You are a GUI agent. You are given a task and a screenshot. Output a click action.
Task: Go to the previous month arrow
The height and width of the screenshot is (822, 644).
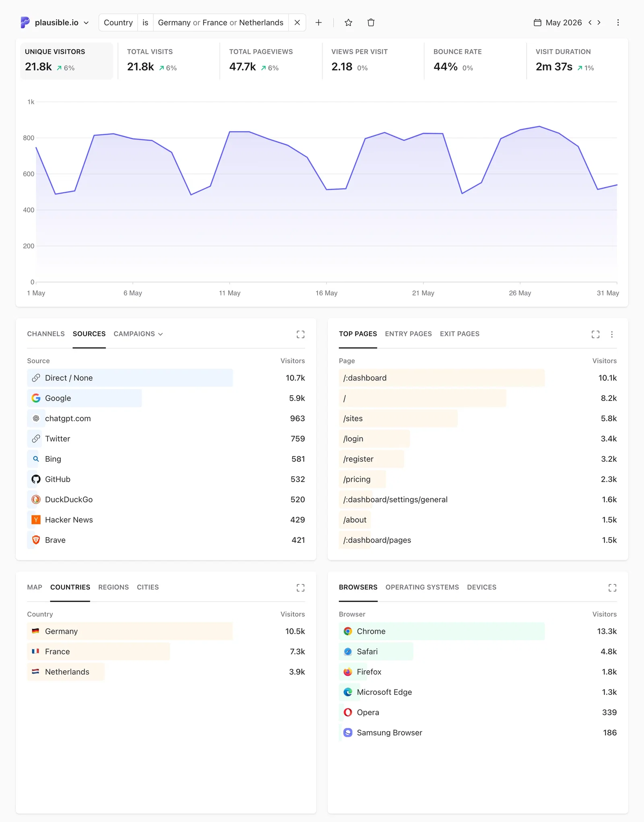(590, 23)
